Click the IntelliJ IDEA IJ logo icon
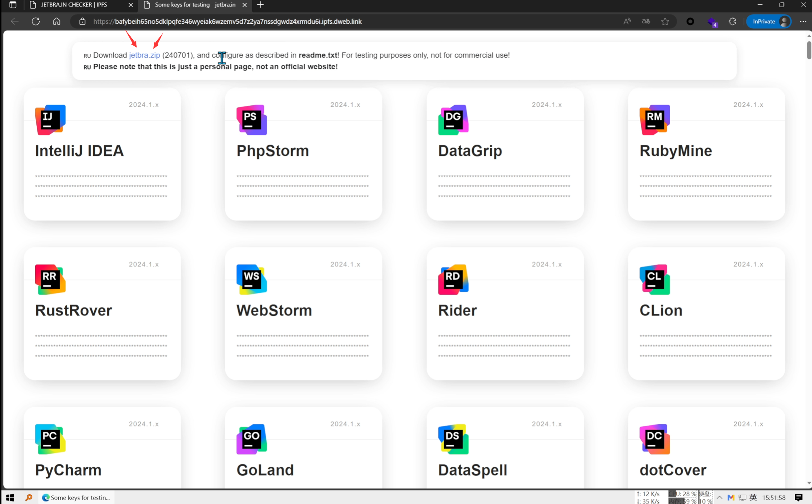The height and width of the screenshot is (504, 812). tap(50, 120)
